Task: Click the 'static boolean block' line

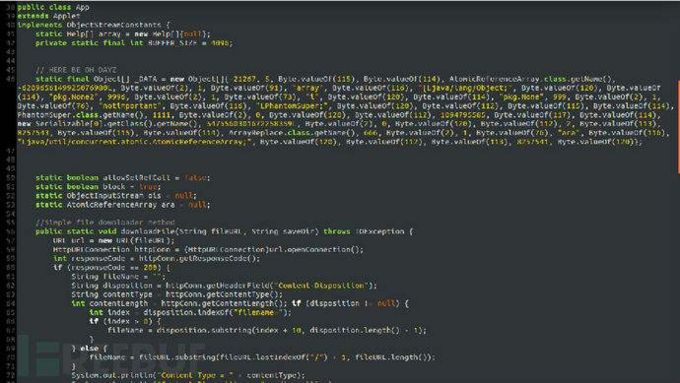Action: click(98, 187)
